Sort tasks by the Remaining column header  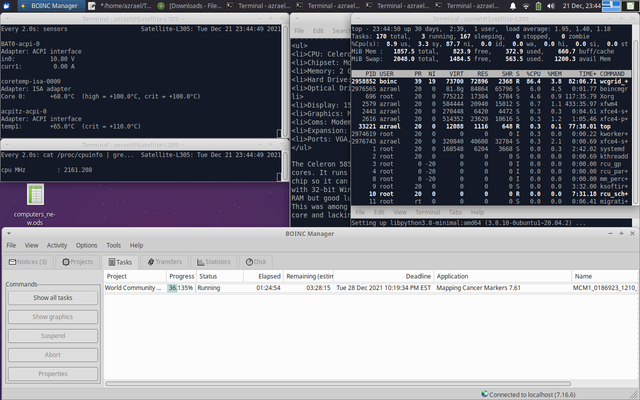[309, 276]
